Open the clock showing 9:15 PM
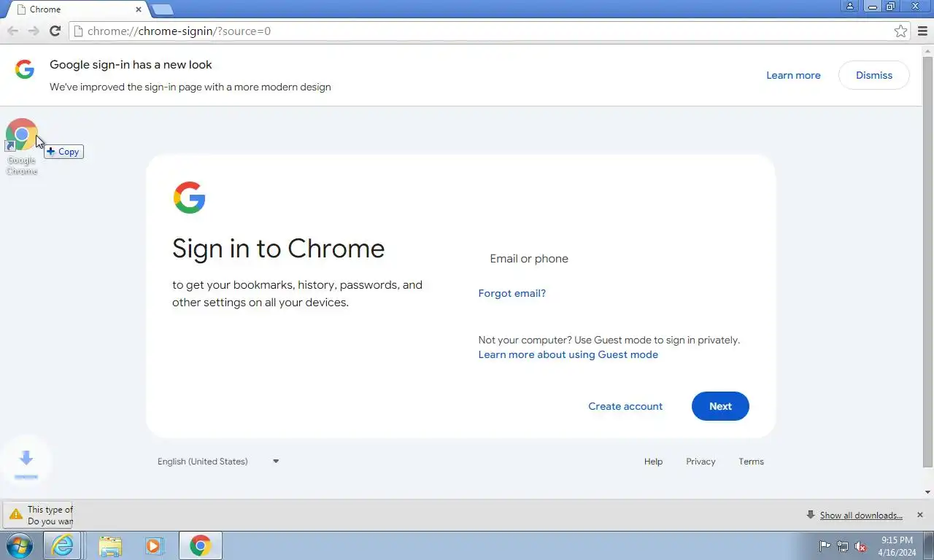 897,546
